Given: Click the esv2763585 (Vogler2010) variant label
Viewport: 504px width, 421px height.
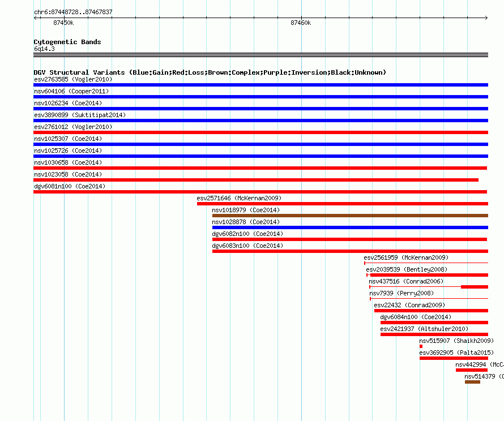Looking at the screenshot, I should coord(73,79).
